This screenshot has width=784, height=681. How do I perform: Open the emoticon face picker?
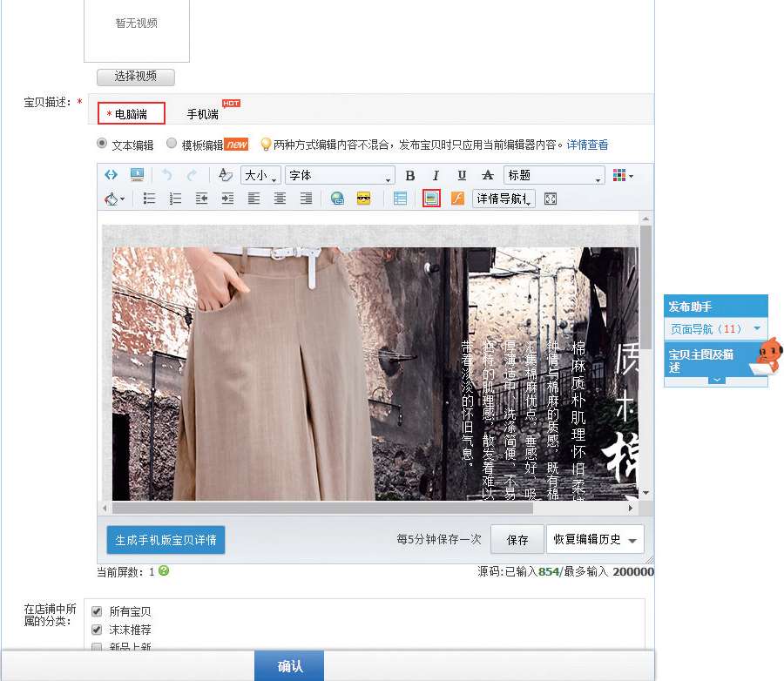coord(364,199)
